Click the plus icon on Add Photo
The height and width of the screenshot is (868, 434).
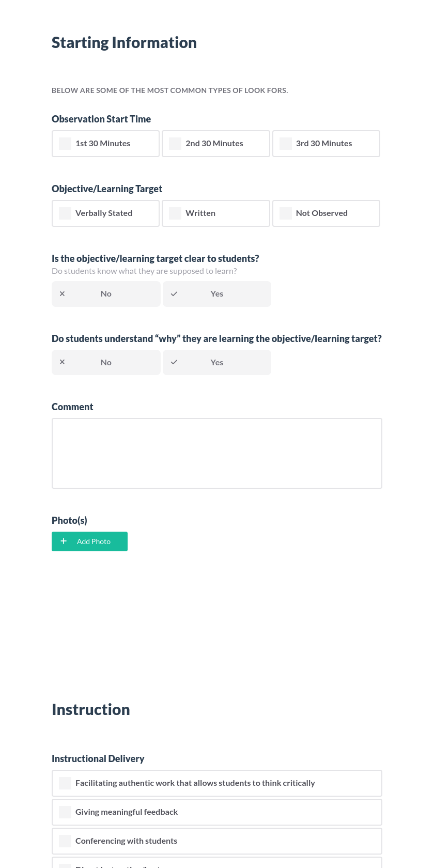[64, 541]
